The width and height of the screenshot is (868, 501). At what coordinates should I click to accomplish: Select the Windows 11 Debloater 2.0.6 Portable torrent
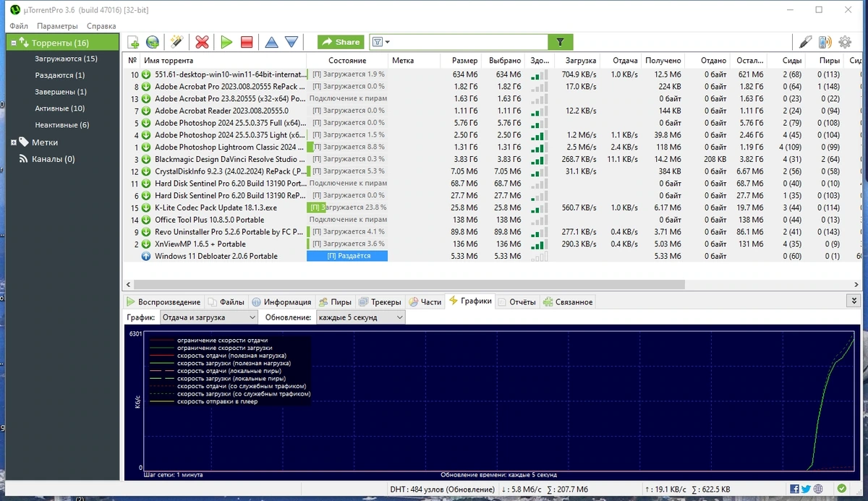[216, 256]
